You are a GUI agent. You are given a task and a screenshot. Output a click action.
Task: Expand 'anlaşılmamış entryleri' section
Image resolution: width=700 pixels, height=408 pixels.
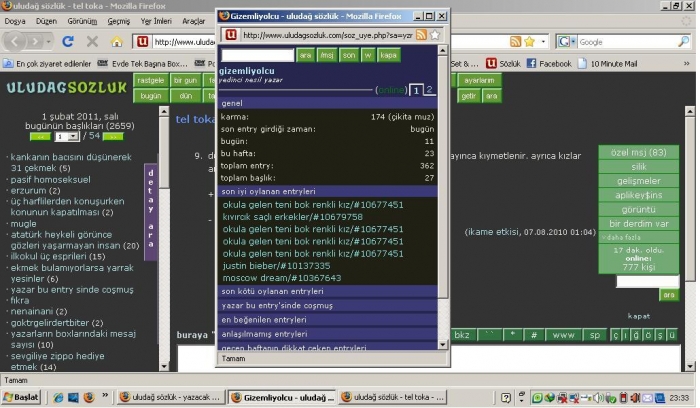tap(264, 333)
